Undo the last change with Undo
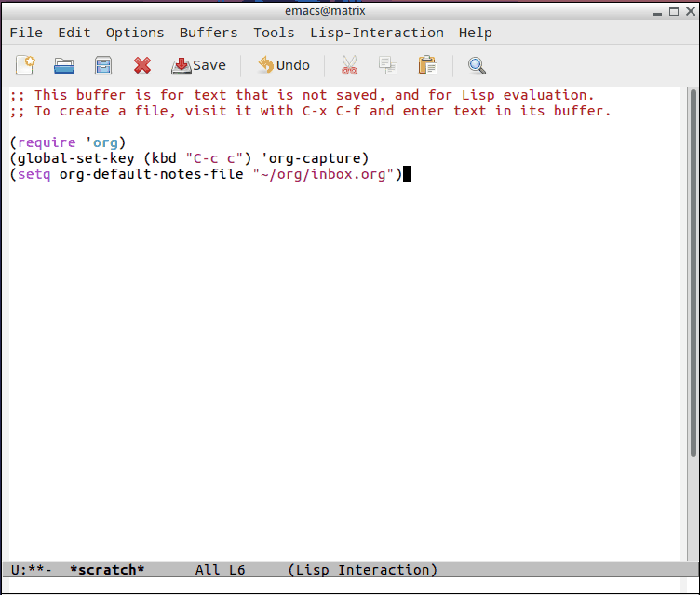700x595 pixels. coord(284,65)
